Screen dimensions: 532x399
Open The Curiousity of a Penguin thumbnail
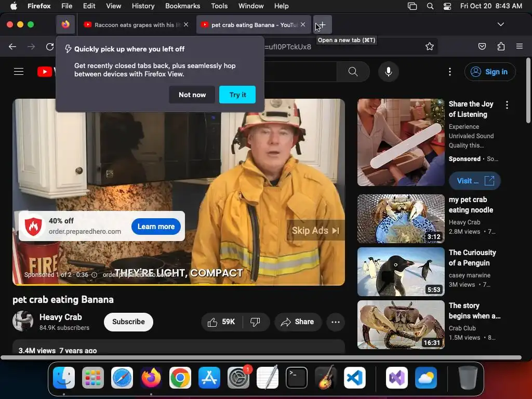tap(401, 271)
